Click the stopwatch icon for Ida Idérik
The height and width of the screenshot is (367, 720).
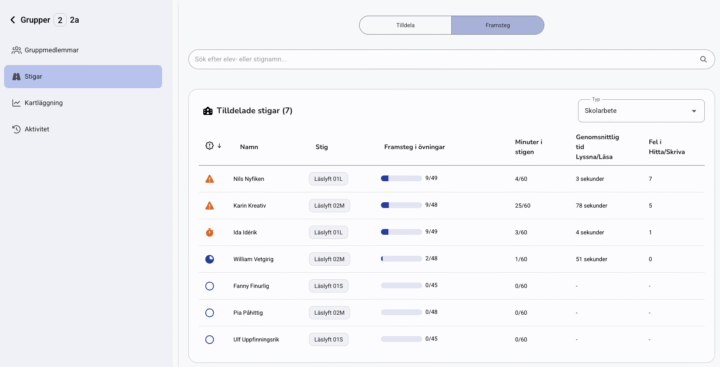[209, 232]
